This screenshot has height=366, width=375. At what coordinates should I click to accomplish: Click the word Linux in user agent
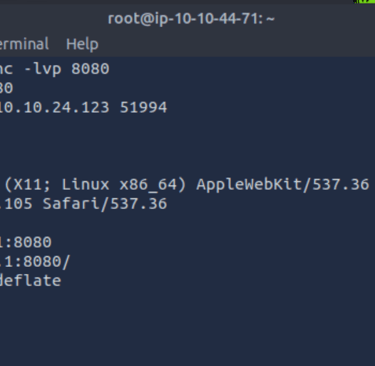tap(85, 184)
